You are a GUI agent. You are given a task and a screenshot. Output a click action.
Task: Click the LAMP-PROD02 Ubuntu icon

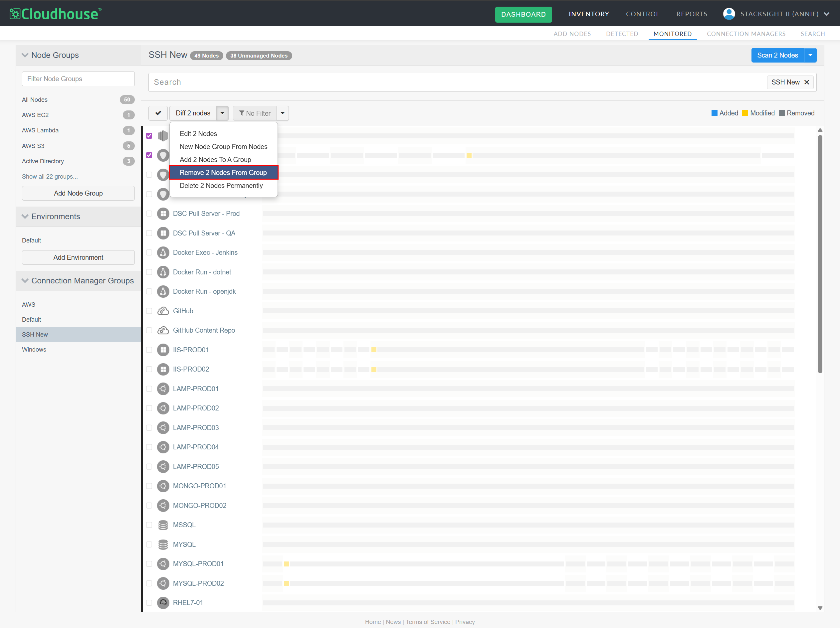(x=163, y=408)
